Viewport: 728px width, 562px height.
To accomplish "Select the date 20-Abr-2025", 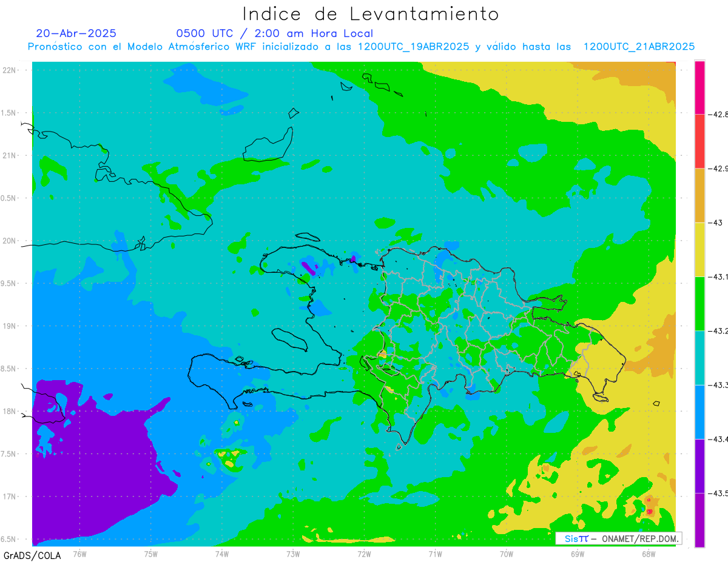I will [76, 33].
